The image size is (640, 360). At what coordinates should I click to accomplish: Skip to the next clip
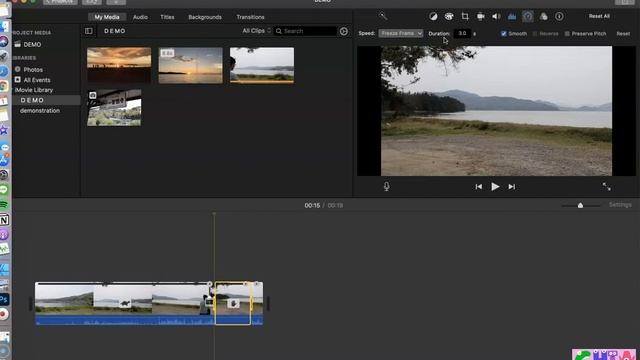tap(511, 187)
